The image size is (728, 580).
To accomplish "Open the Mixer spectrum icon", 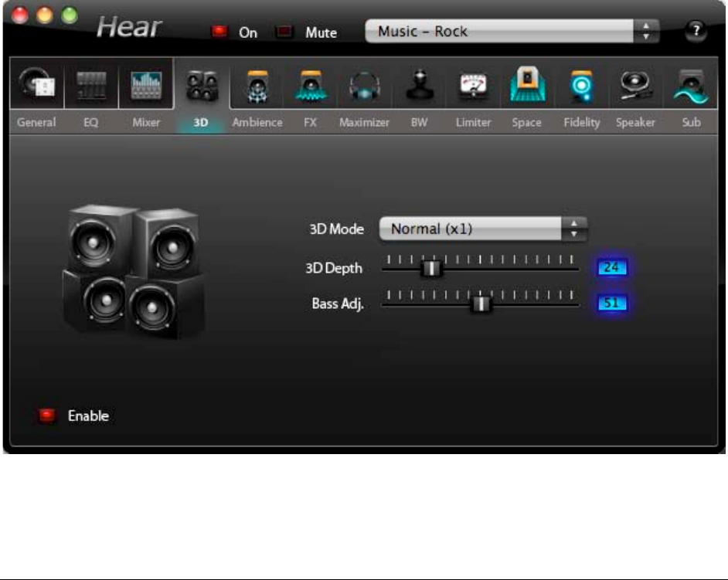I will (146, 86).
